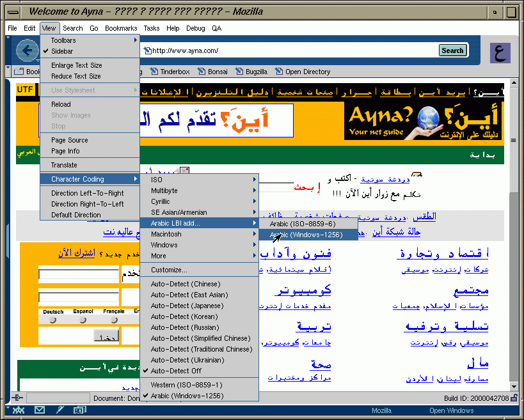Select Direction Right-To-Left

tap(90, 204)
